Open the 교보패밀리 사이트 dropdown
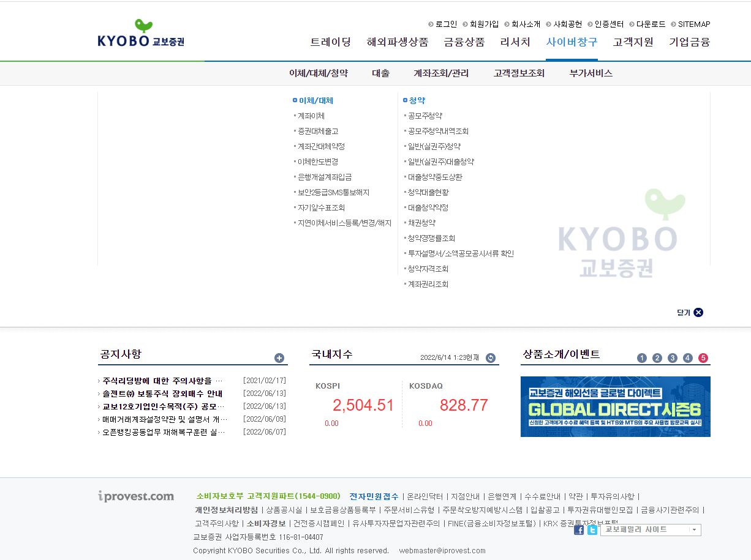The image size is (751, 560). [651, 530]
